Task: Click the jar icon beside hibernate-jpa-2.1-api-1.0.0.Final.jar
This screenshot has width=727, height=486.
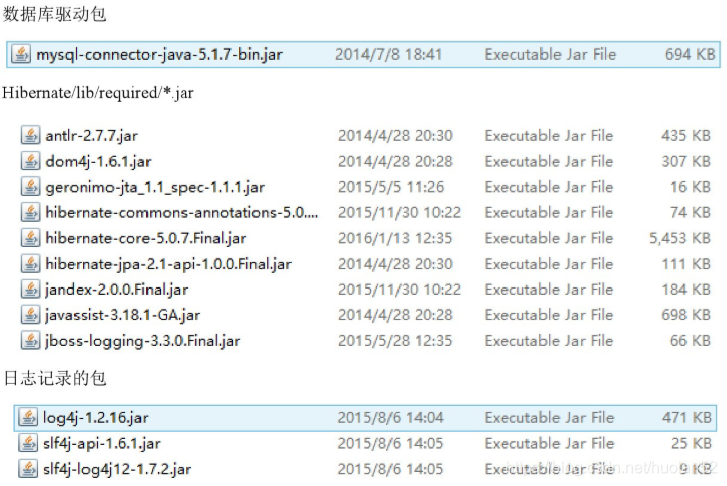Action: (x=30, y=264)
